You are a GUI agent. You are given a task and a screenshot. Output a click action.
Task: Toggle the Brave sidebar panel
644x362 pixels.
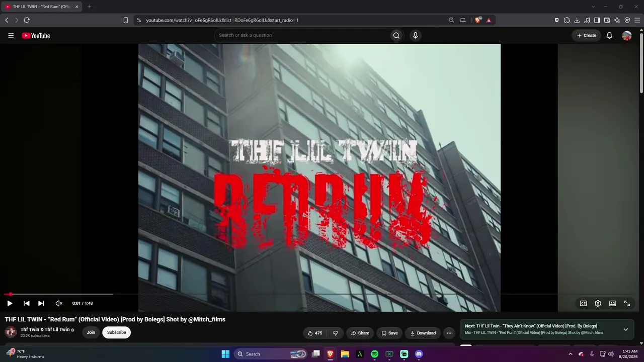pos(597,20)
